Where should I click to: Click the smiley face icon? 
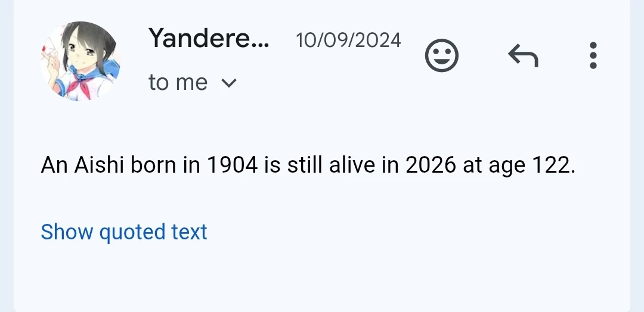point(441,55)
